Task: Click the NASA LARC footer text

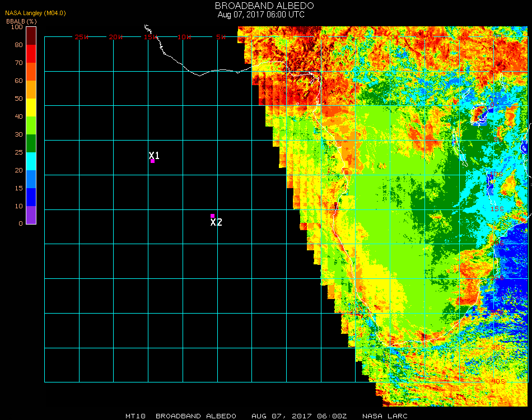Action: coord(384,416)
